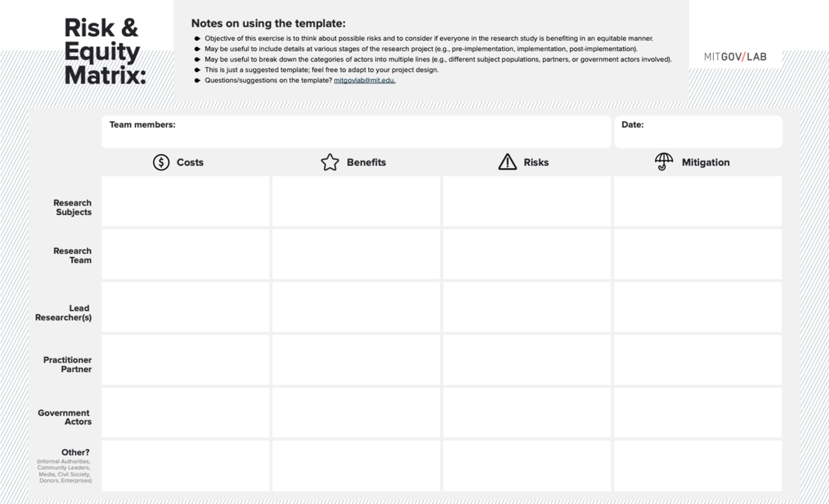
Task: Click the Practitioner Partner row label
Action: 67,365
